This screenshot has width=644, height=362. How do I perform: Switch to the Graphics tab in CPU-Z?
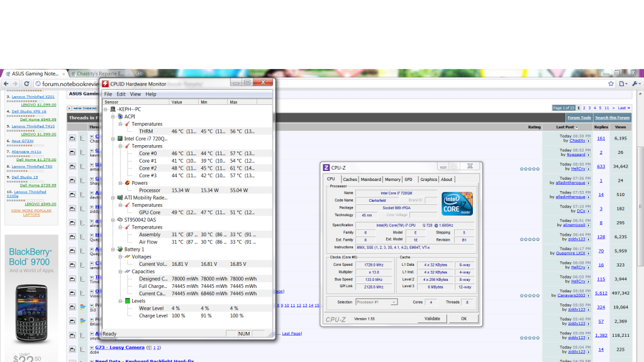coord(428,179)
